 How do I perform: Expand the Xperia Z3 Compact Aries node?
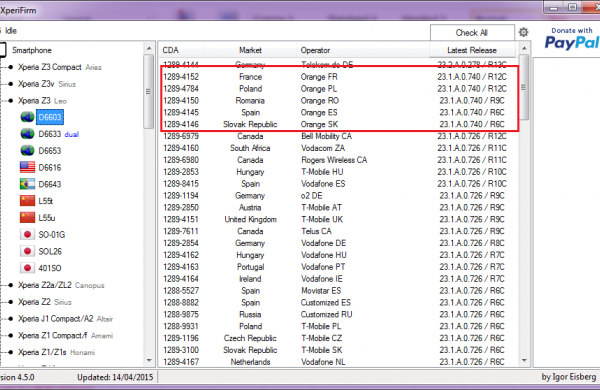click(x=10, y=67)
